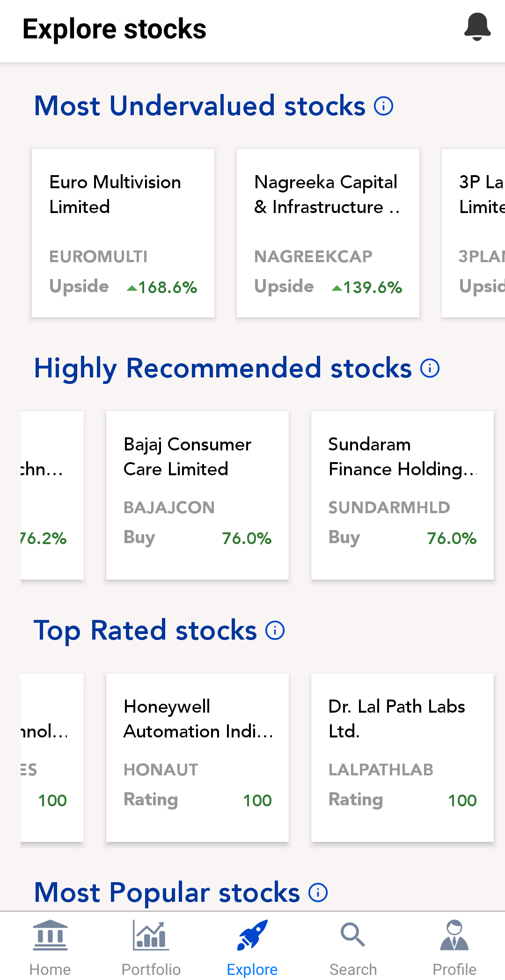Open Euro Multivision Limited stock card
Image resolution: width=505 pixels, height=980 pixels.
123,233
